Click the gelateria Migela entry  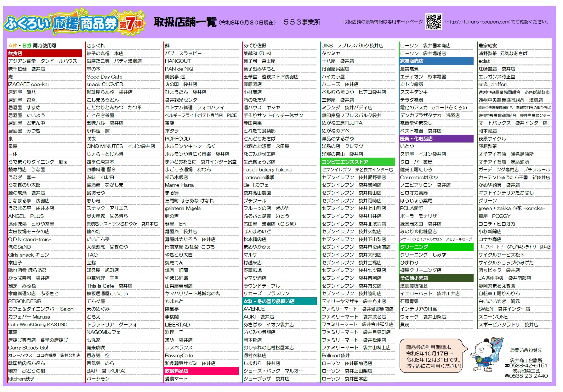pos(183,209)
